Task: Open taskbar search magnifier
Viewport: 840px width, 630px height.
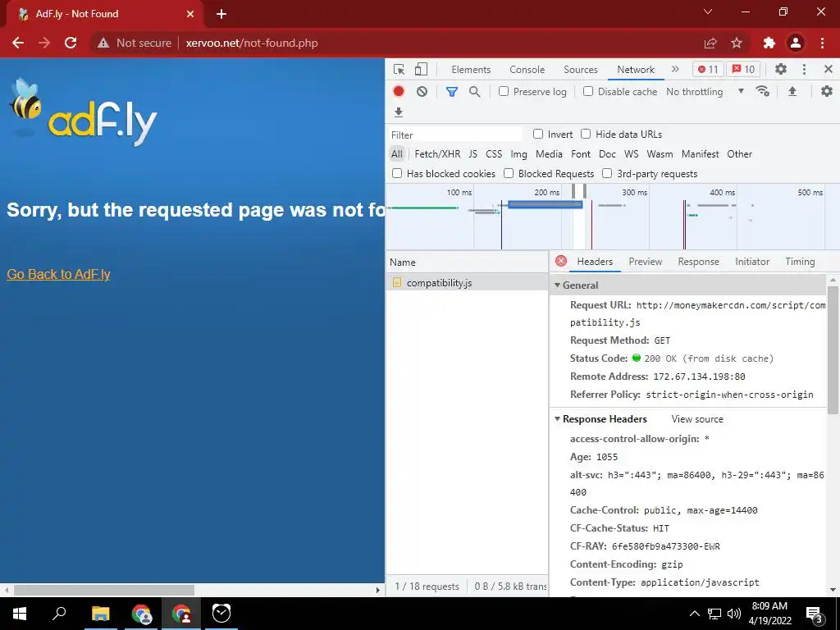Action: [x=59, y=614]
